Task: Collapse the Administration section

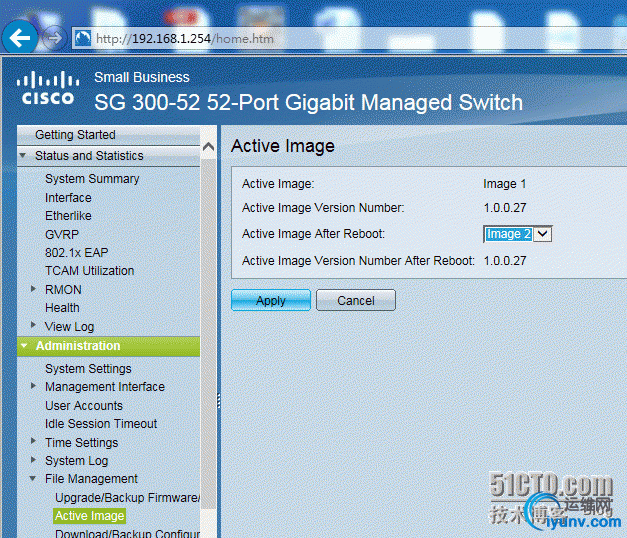Action: tap(24, 346)
